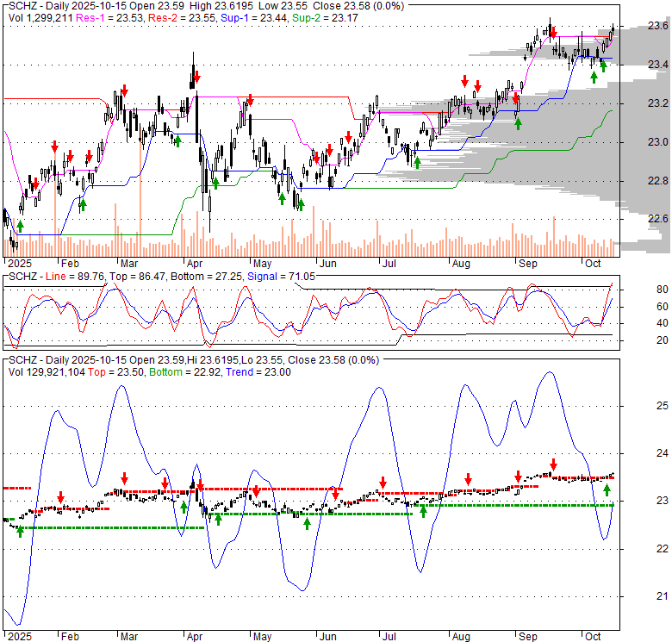Click the 25 label on trend chart axis
Image resolution: width=672 pixels, height=642 pixels.
[663, 405]
